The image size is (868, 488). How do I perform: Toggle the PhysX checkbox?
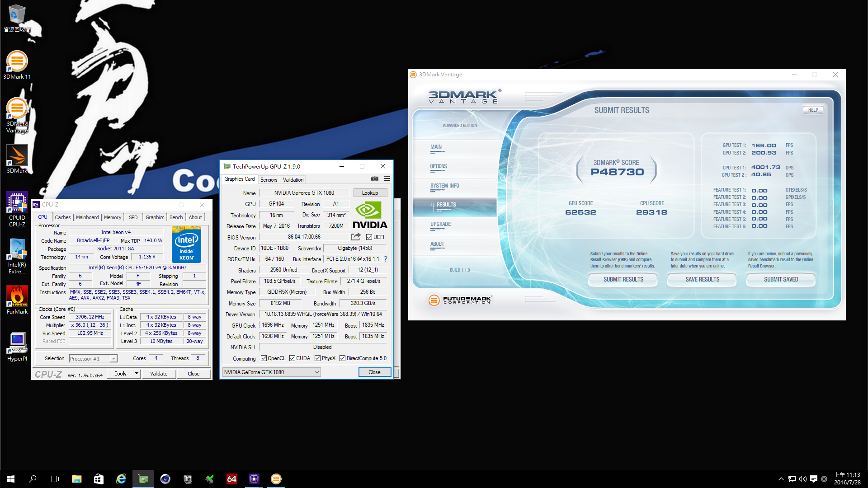click(x=317, y=358)
